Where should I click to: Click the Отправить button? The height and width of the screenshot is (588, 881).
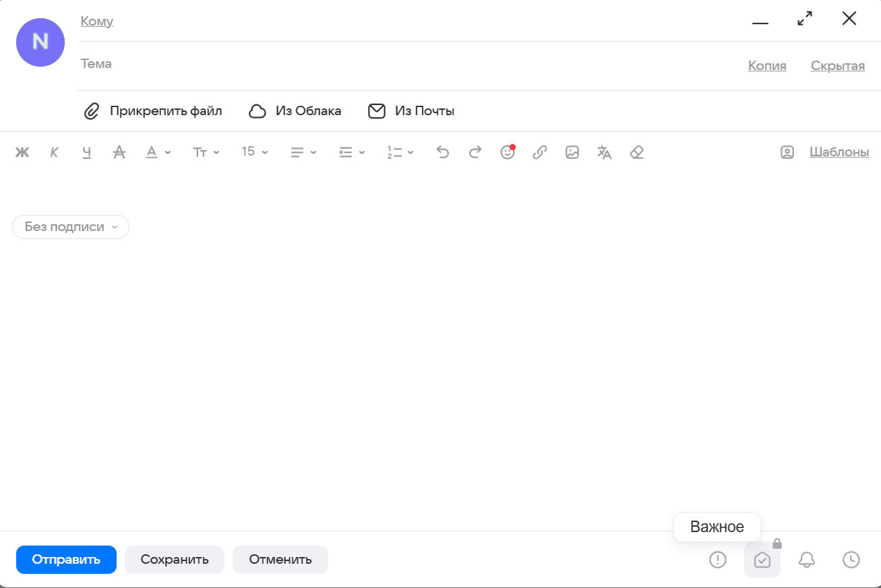(66, 560)
